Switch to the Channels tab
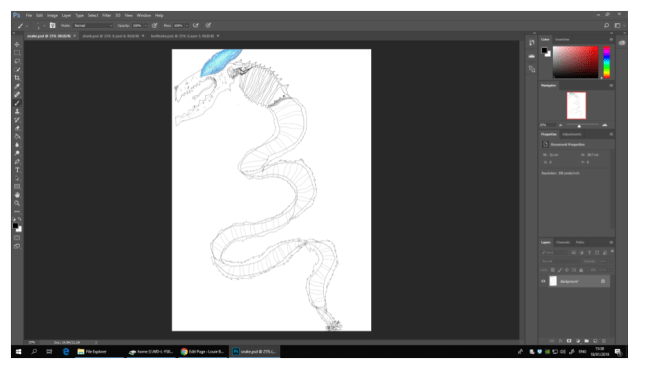 click(x=563, y=242)
